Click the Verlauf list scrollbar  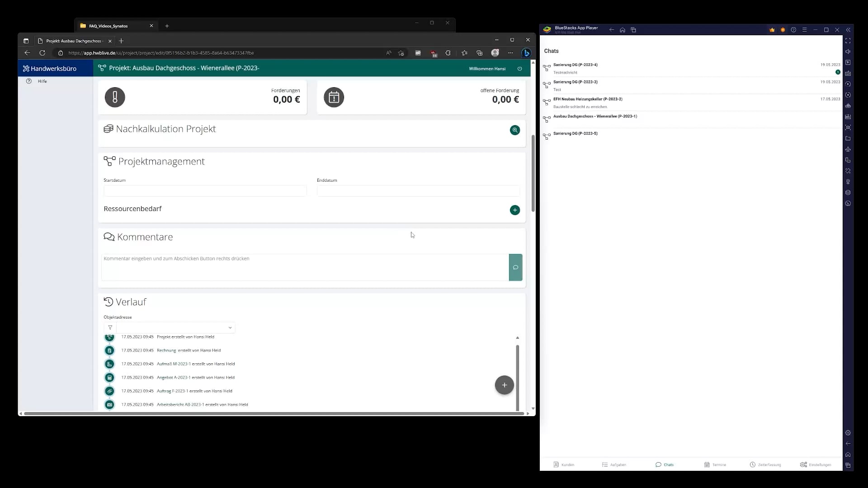[x=517, y=378]
